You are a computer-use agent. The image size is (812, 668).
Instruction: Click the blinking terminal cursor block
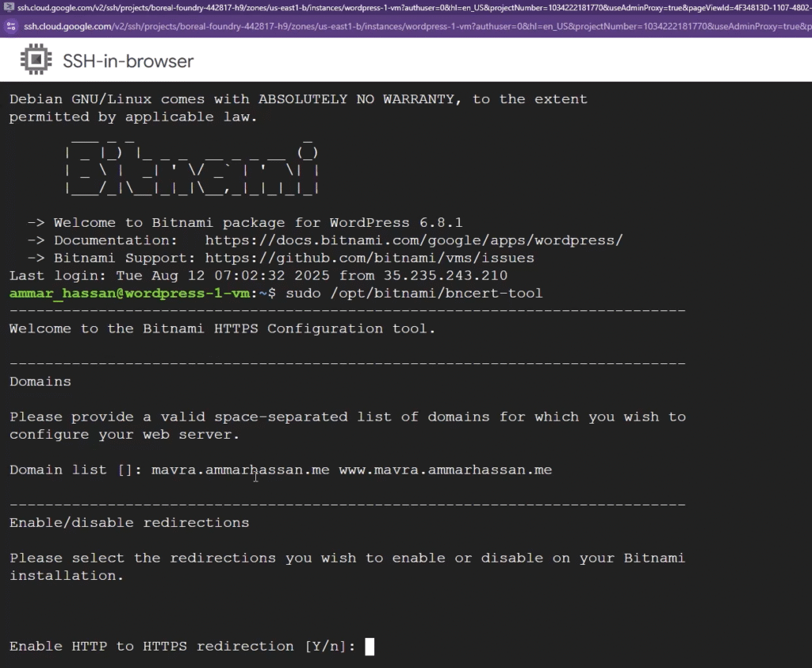tap(370, 647)
